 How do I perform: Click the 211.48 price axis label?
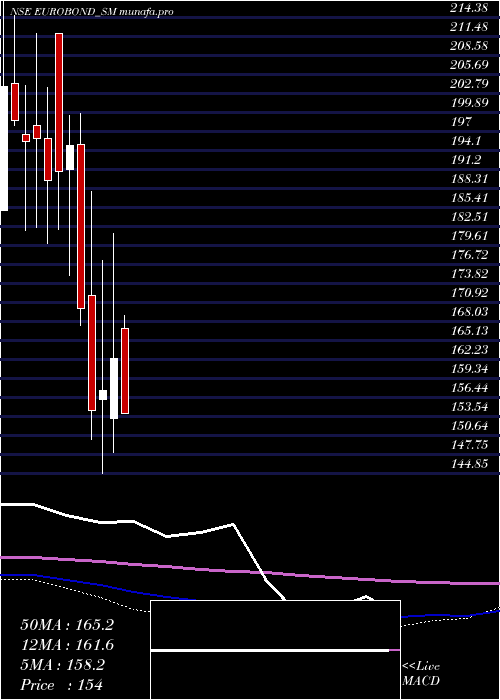coord(469,26)
